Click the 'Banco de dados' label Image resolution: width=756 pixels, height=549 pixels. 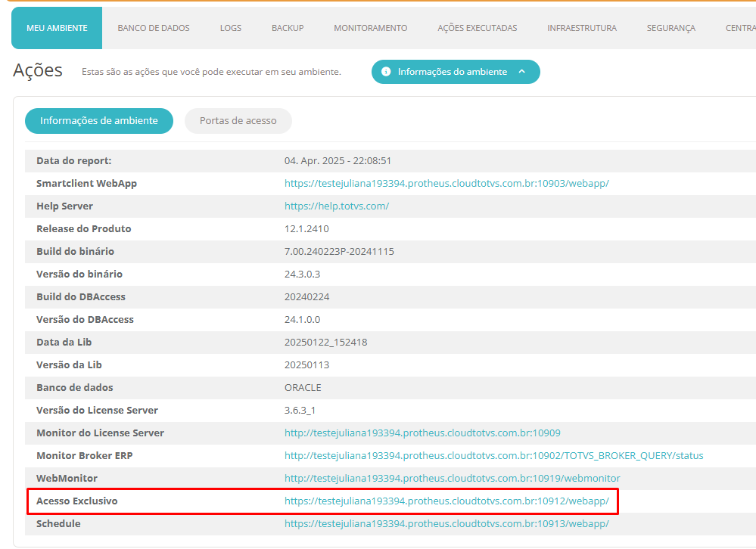[x=75, y=387]
